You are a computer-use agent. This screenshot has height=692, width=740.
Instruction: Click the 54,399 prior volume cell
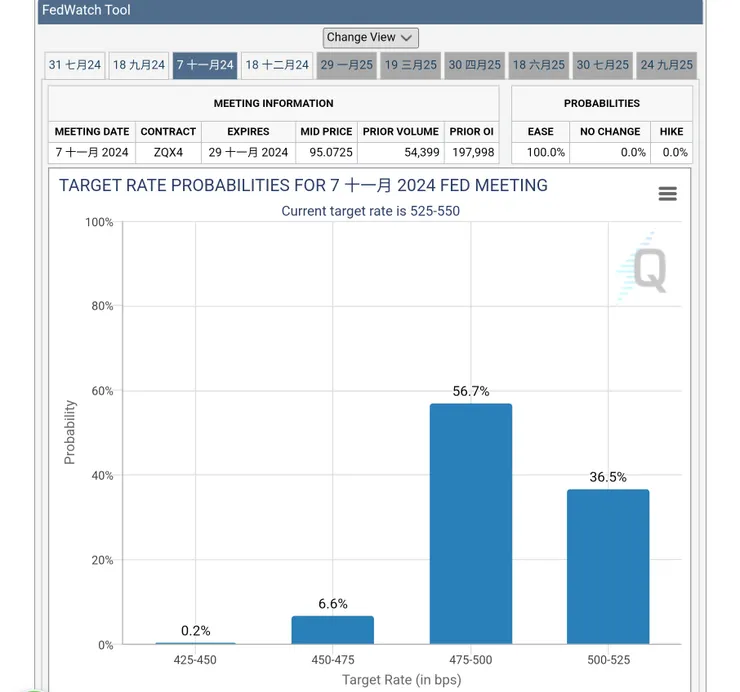[401, 152]
